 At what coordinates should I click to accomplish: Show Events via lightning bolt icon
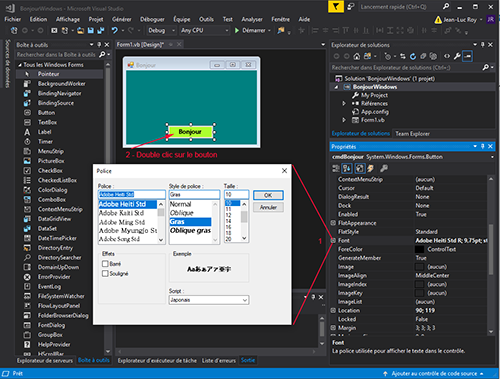[x=370, y=169]
